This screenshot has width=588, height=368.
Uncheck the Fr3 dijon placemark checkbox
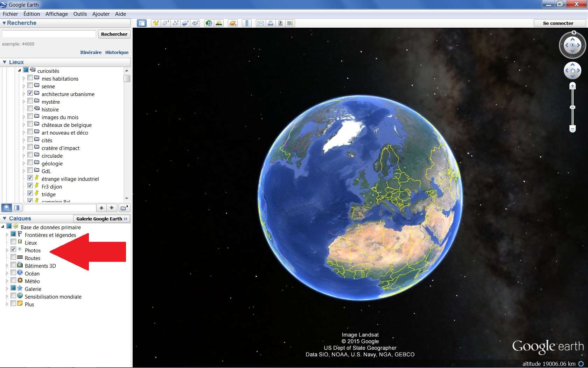pyautogui.click(x=30, y=186)
